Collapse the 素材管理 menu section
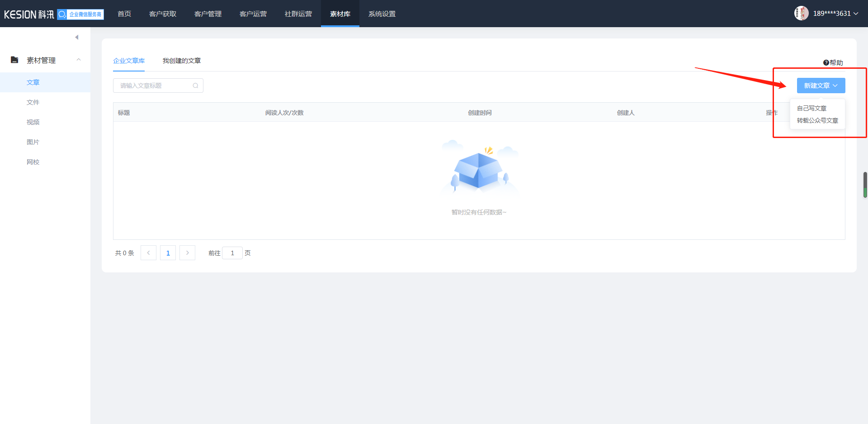The image size is (868, 424). (79, 60)
